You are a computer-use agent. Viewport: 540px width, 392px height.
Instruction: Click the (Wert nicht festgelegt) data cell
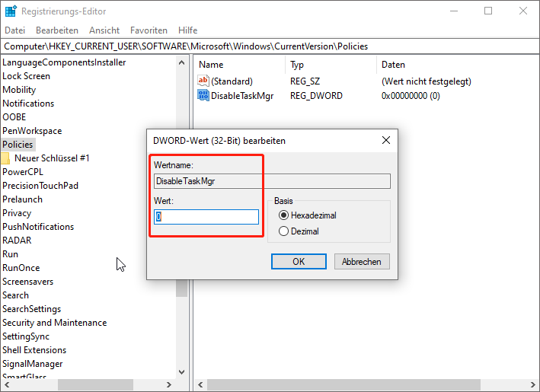tap(427, 81)
